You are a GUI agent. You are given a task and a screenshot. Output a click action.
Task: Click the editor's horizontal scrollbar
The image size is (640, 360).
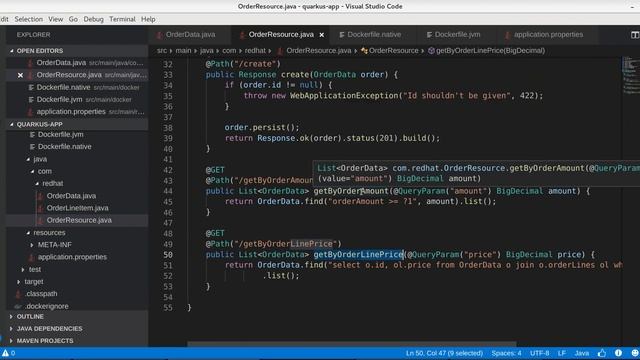point(352,344)
